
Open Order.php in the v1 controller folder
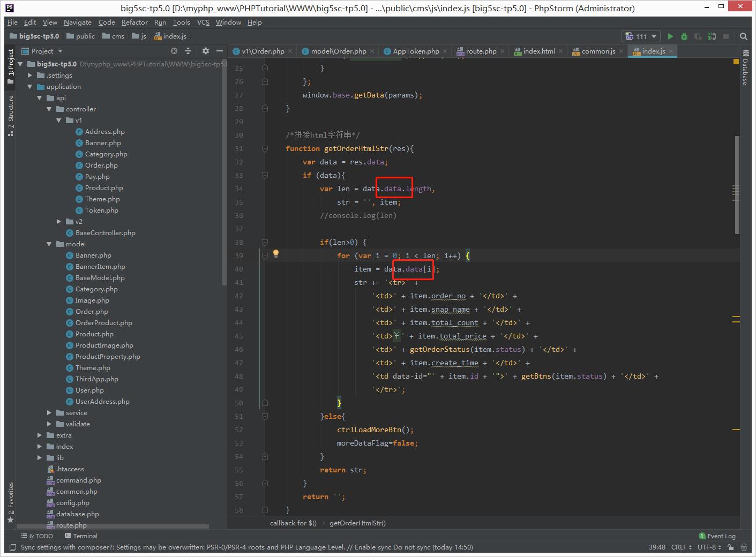[x=101, y=165]
